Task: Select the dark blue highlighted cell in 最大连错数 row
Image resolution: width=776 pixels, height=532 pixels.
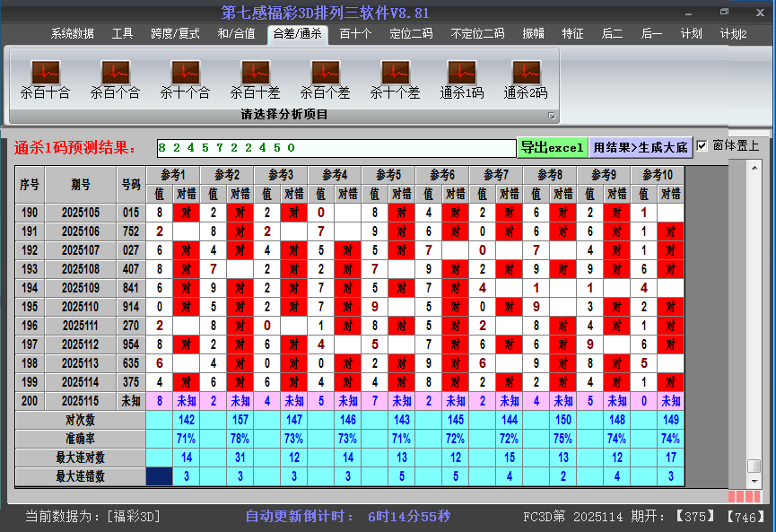Action: click(x=160, y=476)
